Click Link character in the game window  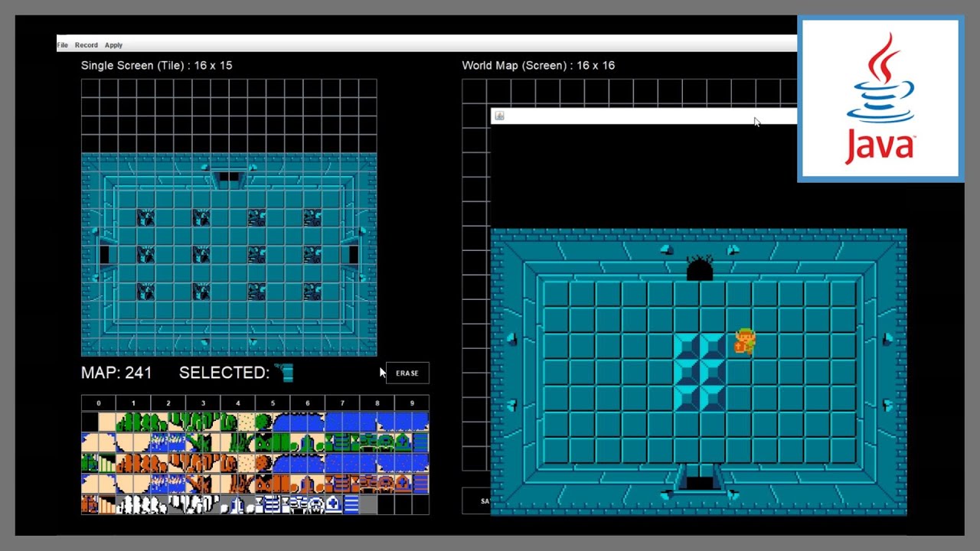tap(745, 341)
